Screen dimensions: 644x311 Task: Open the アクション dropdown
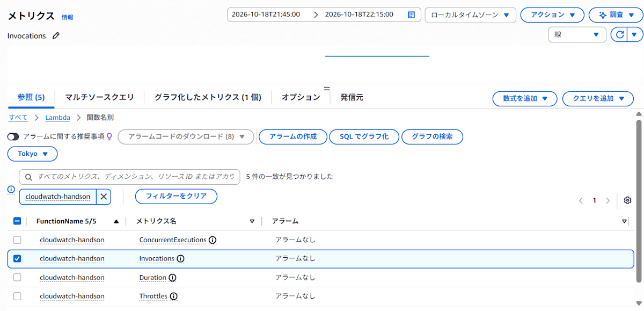tap(552, 15)
